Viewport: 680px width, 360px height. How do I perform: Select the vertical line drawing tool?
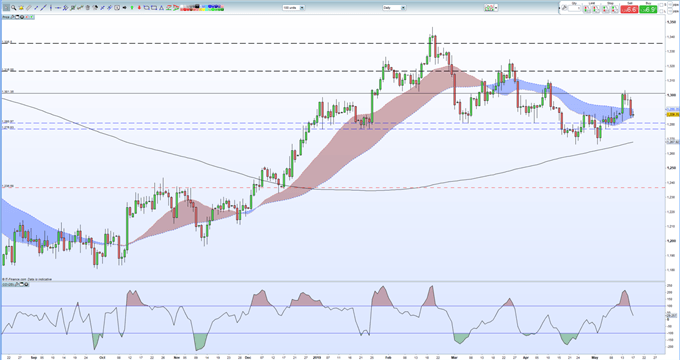pyautogui.click(x=51, y=7)
